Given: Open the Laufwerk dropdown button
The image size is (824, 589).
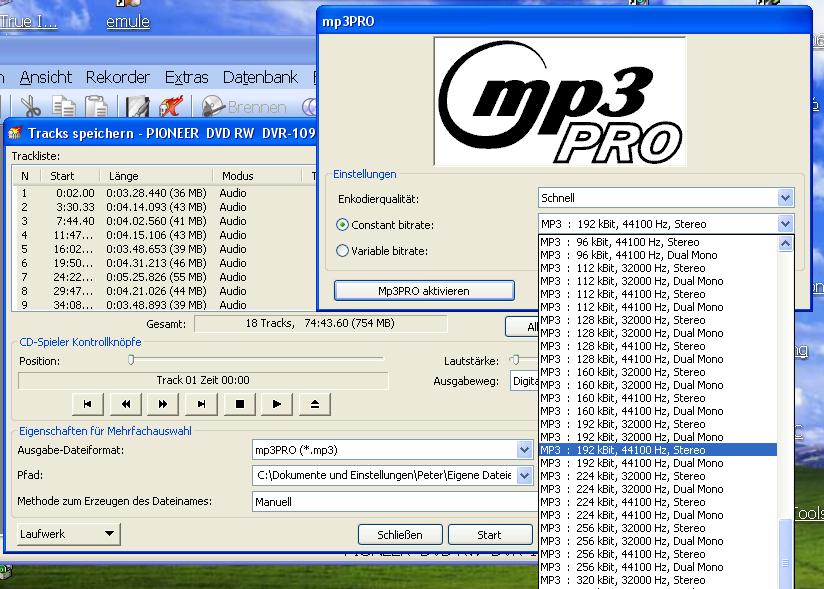Looking at the screenshot, I should point(69,534).
